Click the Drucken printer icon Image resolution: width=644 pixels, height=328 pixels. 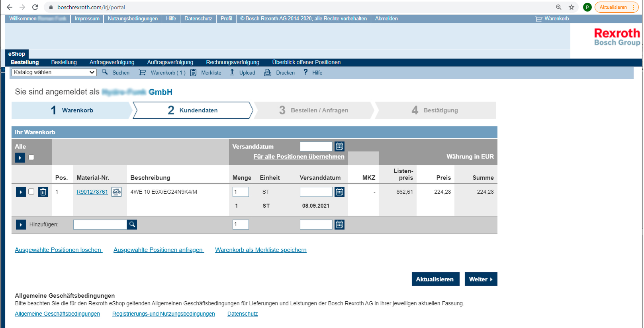pos(268,73)
